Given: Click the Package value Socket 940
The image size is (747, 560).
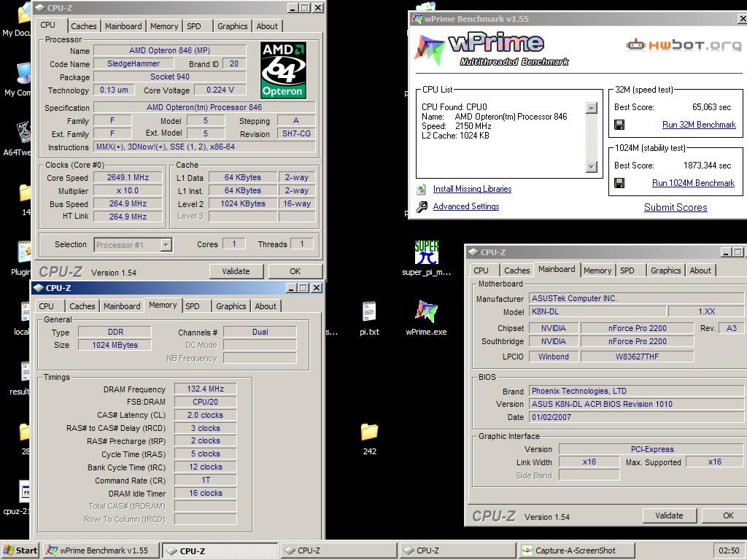Looking at the screenshot, I should click(169, 77).
